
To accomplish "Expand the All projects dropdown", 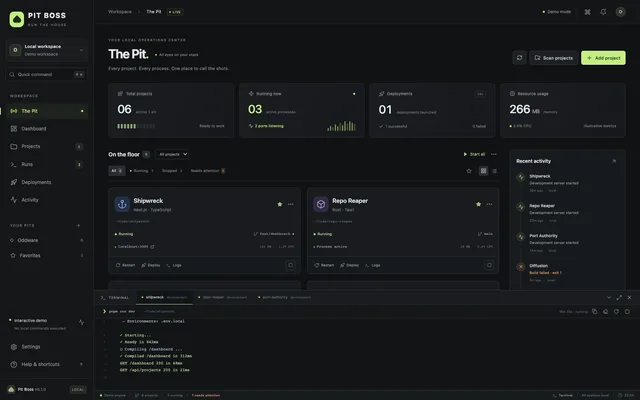I will 172,154.
